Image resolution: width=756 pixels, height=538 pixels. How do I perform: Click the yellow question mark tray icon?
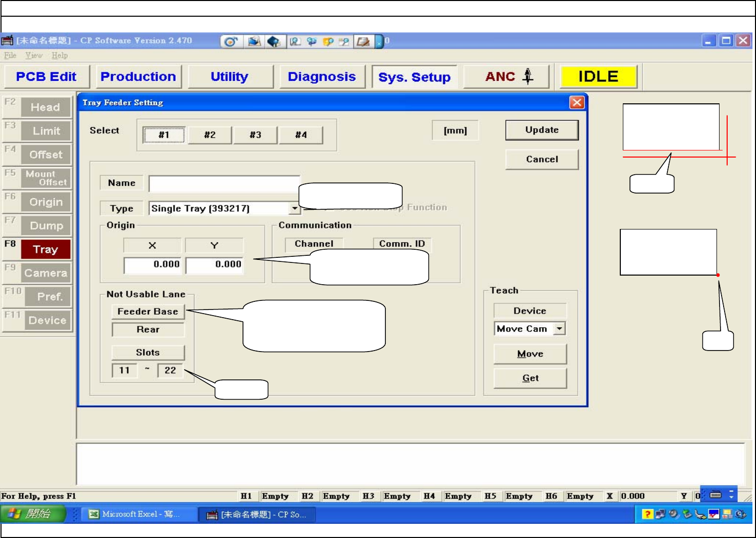tap(647, 514)
